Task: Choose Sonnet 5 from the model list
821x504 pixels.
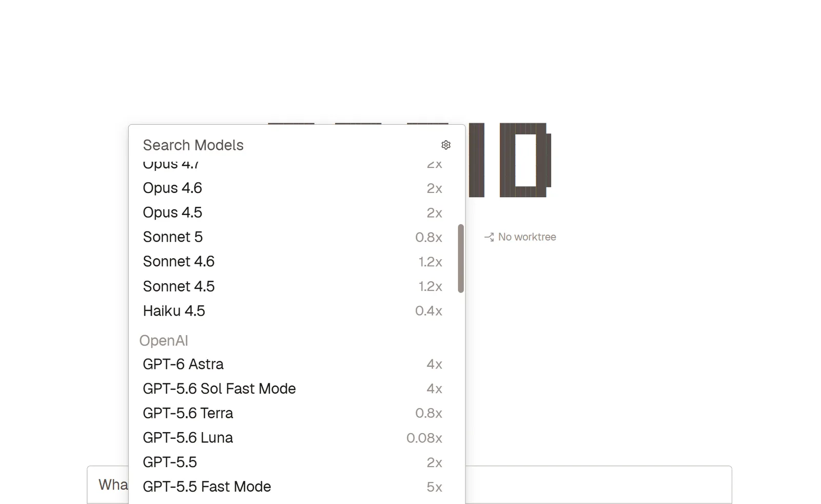Action: 292,237
